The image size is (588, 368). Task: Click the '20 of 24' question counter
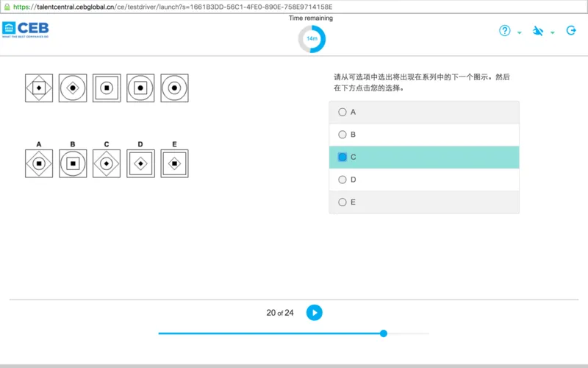pos(280,313)
